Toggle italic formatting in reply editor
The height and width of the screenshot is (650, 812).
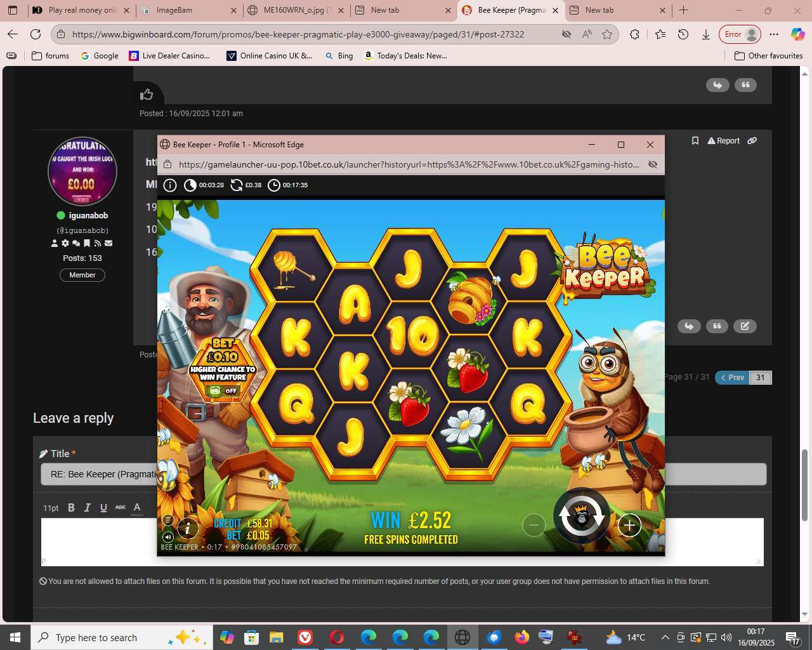point(88,507)
